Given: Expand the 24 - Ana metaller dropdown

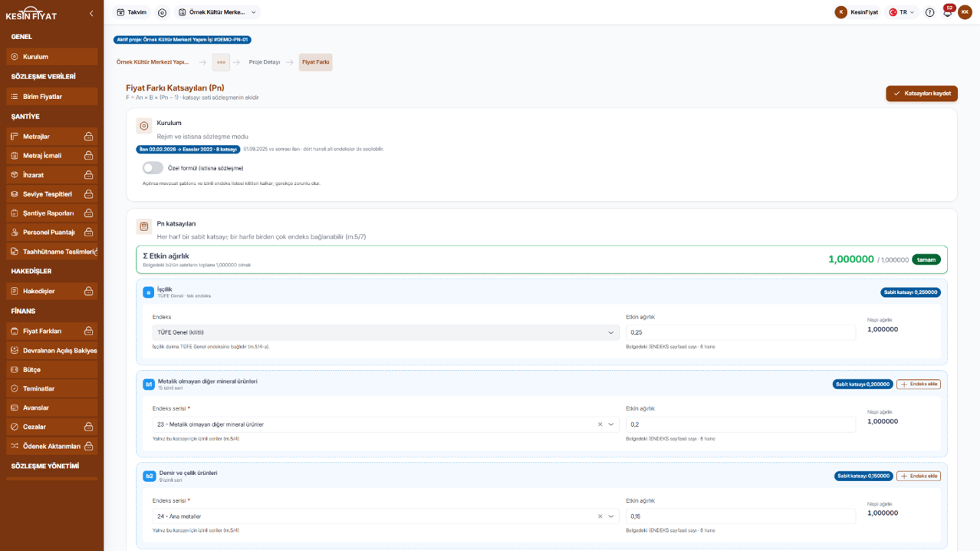Looking at the screenshot, I should pos(611,516).
